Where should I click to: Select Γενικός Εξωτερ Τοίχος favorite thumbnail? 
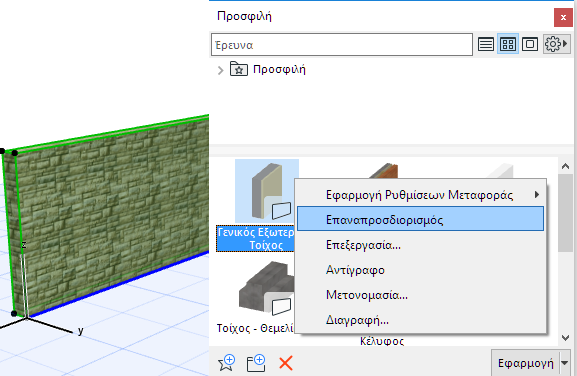click(267, 191)
